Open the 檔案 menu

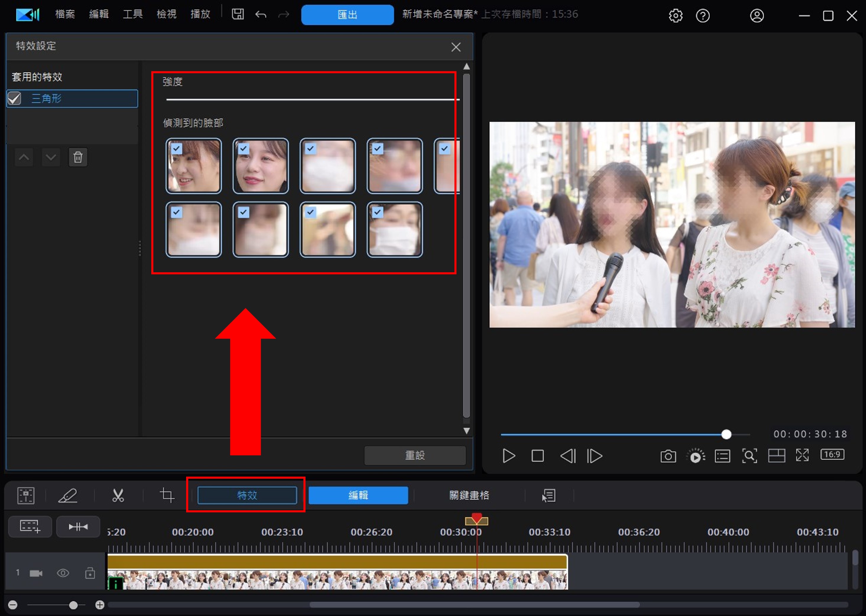65,14
